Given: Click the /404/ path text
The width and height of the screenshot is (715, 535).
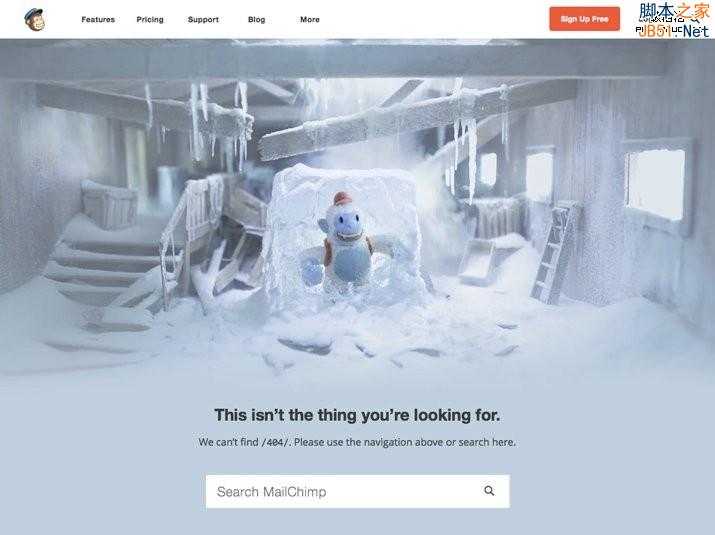Looking at the screenshot, I should click(x=275, y=442).
